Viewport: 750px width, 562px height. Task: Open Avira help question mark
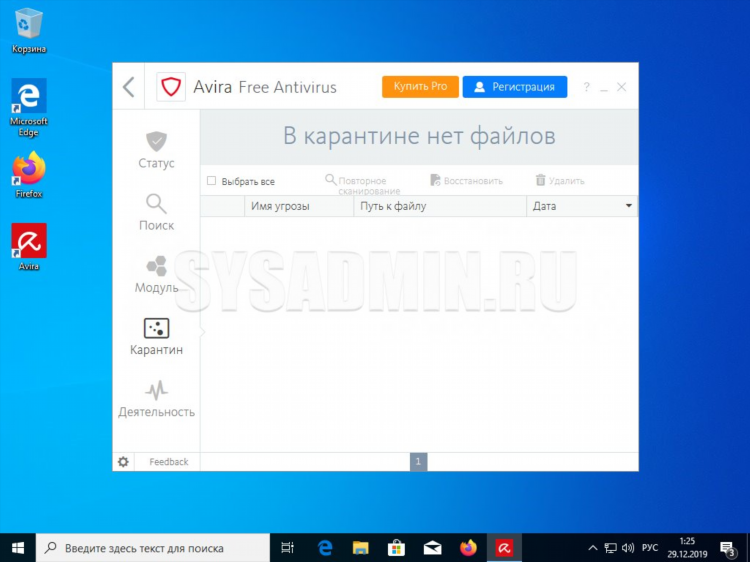tap(586, 87)
